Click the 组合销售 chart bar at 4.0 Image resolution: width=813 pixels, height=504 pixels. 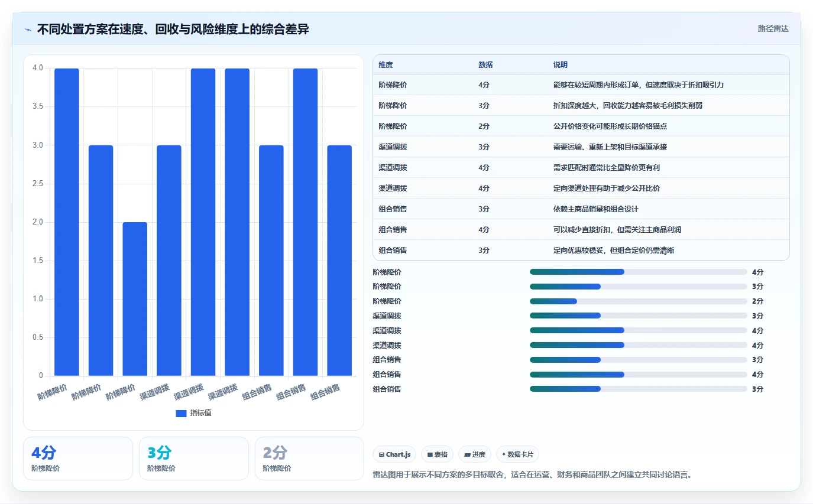click(x=306, y=222)
